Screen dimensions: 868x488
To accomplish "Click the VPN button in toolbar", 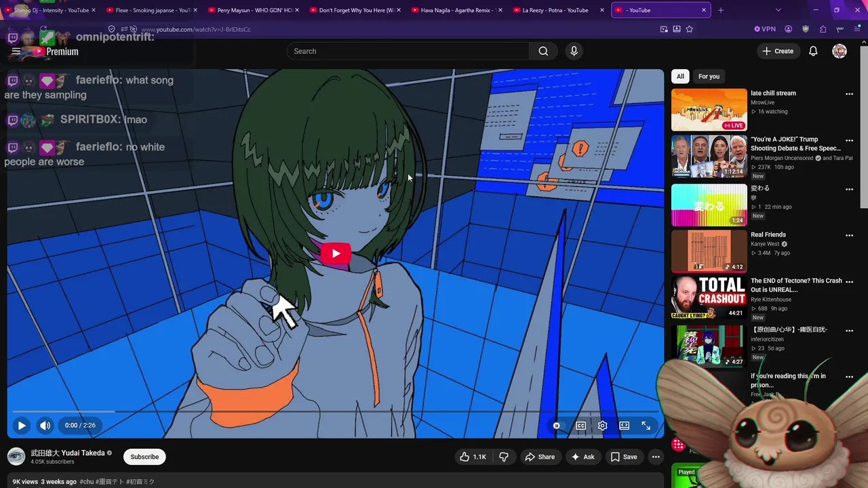I will [765, 29].
